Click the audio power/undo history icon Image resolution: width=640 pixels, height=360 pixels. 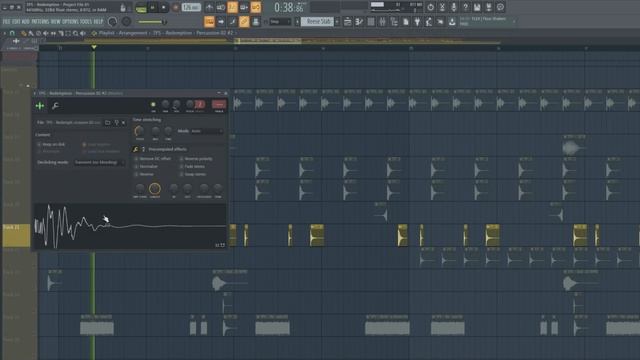click(x=430, y=7)
